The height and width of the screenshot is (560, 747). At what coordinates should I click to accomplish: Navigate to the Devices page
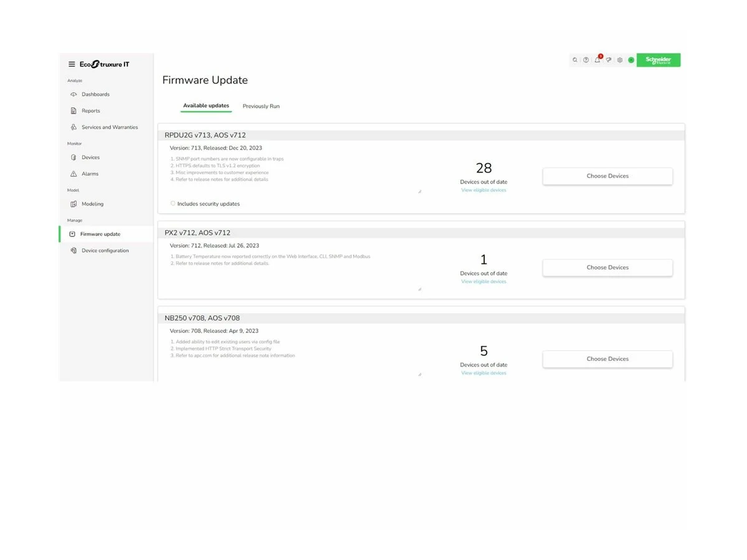pyautogui.click(x=91, y=157)
